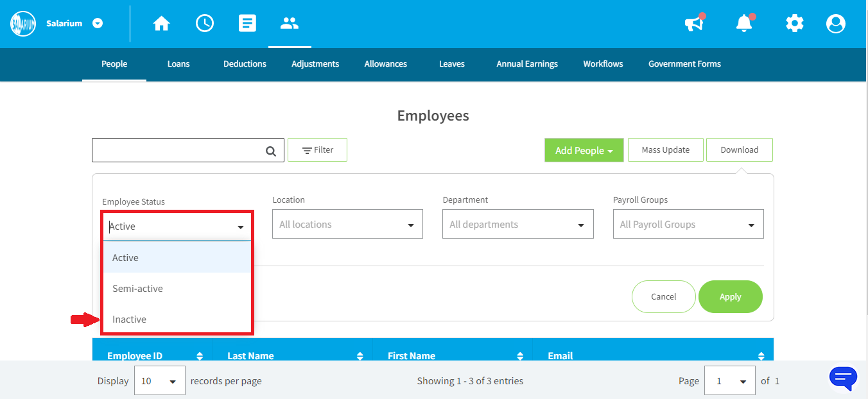Screen dimensions: 868x399
Task: Open the Government Forms tab
Action: (x=684, y=64)
